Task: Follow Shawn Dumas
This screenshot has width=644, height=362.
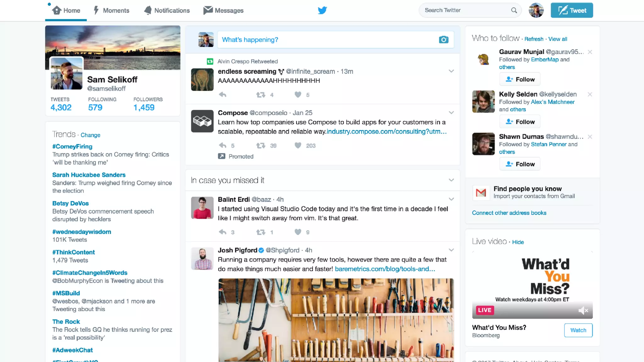Action: pyautogui.click(x=520, y=164)
